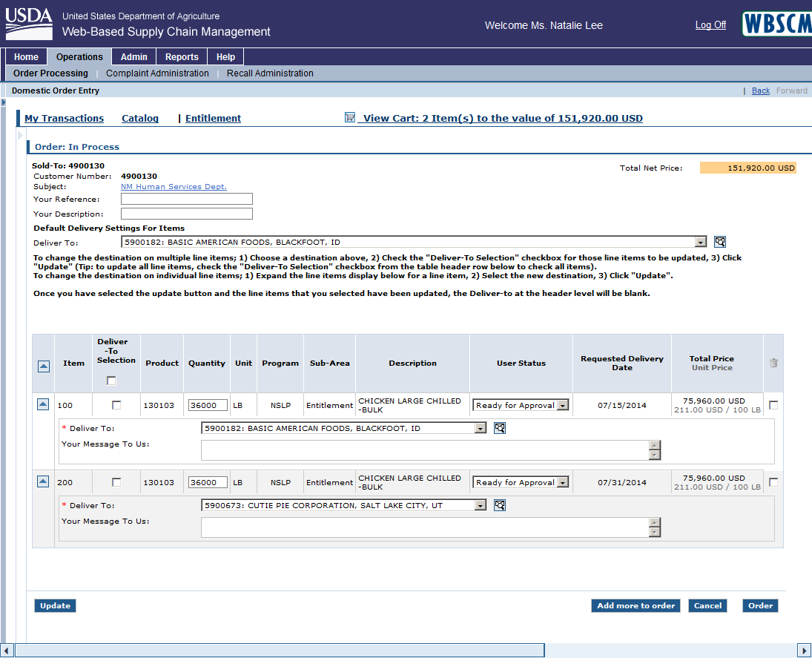Click the View Cart shopping cart icon
812x658 pixels.
tap(350, 118)
